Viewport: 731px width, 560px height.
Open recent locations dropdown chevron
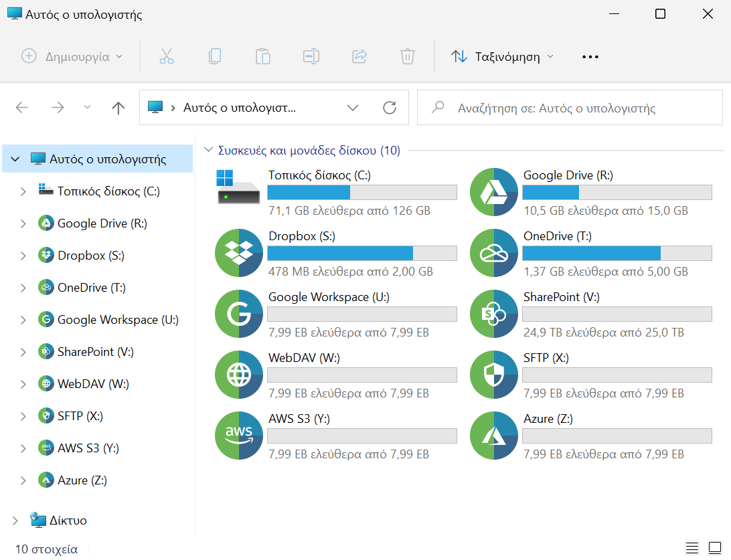[87, 108]
